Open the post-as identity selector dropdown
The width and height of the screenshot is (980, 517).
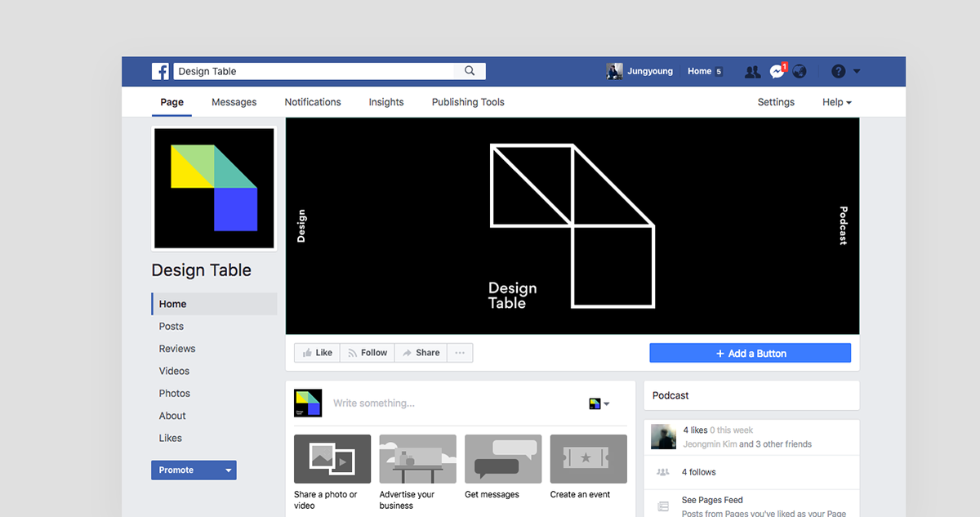(x=599, y=403)
